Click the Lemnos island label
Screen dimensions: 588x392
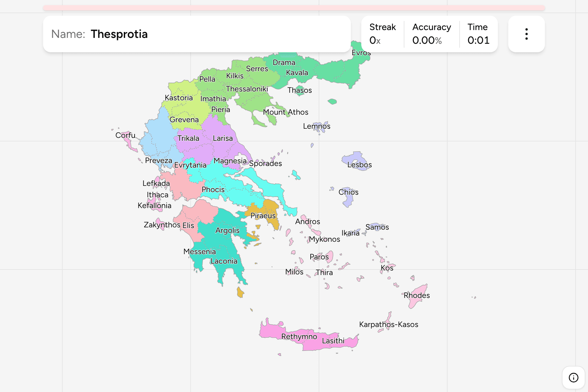[317, 126]
